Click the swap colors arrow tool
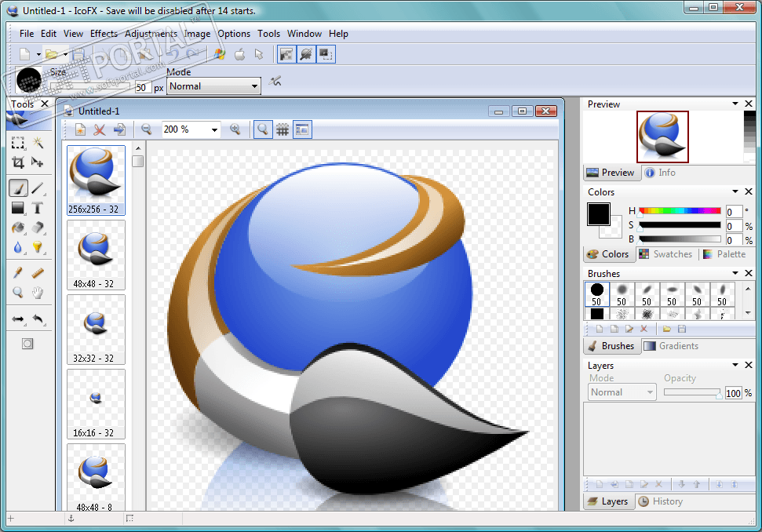Image resolution: width=762 pixels, height=532 pixels. pyautogui.click(x=18, y=319)
